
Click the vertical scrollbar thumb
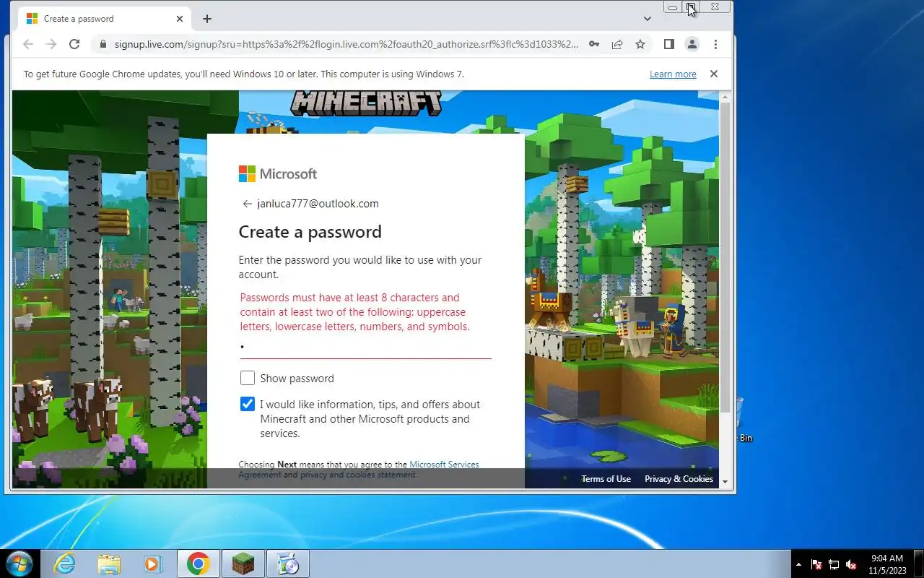[725, 256]
